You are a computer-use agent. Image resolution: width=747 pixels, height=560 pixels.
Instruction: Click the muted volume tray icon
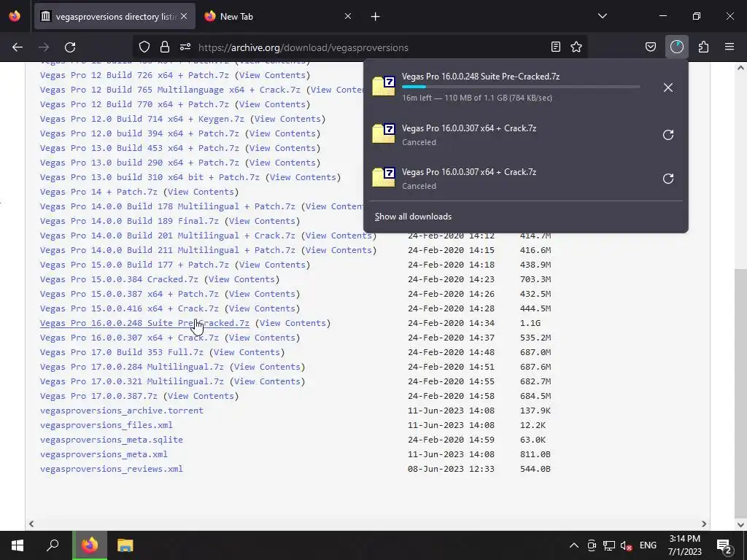tap(626, 545)
